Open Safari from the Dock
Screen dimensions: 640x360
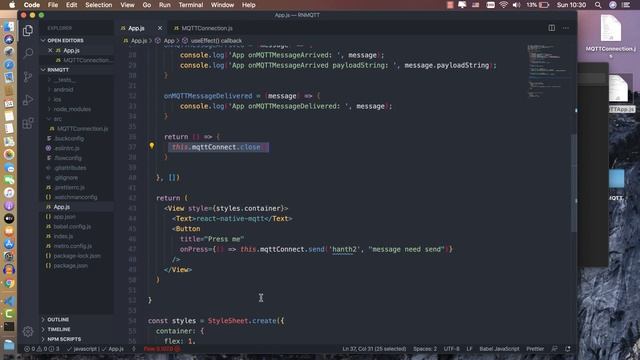9,64
